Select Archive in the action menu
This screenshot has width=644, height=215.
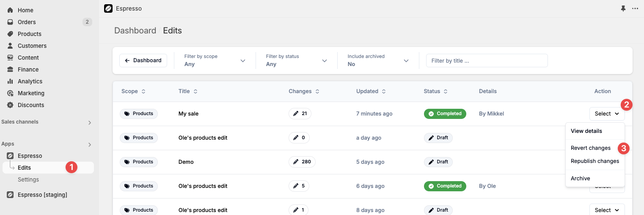(580, 179)
